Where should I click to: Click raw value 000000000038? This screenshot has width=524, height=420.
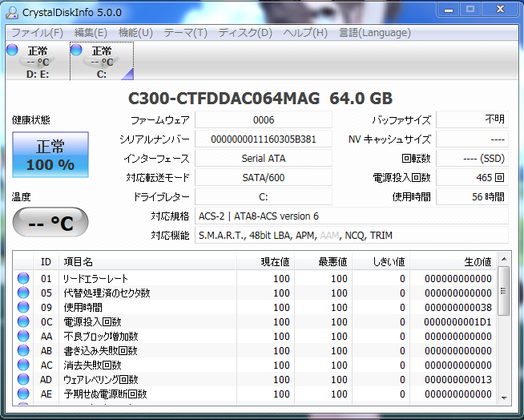coord(458,307)
